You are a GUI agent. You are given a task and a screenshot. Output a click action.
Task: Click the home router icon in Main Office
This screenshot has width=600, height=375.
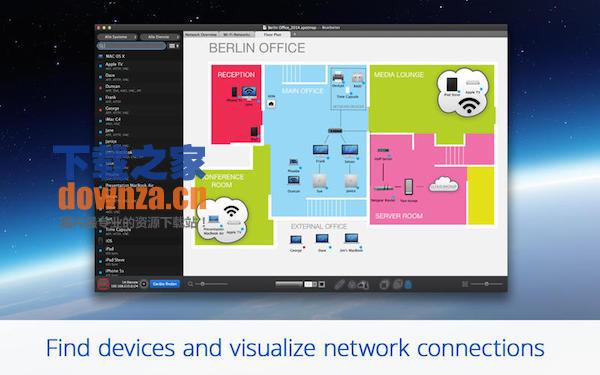pyautogui.click(x=271, y=103)
